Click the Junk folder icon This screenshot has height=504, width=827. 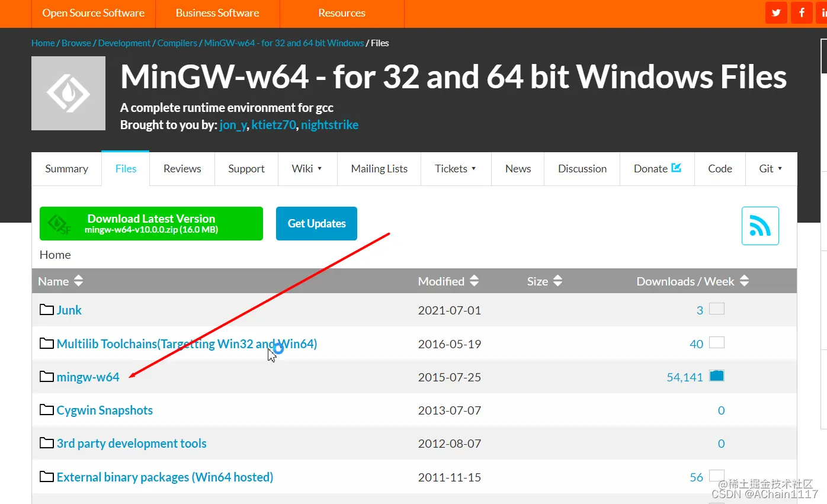click(47, 310)
